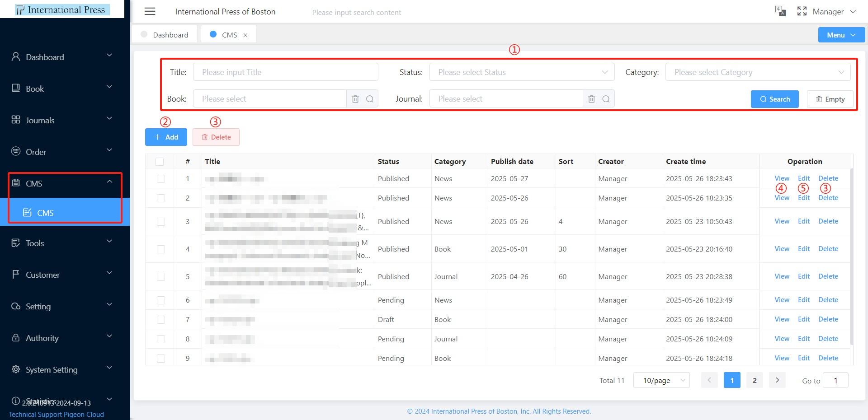Check the checkbox for row 1
This screenshot has height=420, width=868.
point(161,179)
